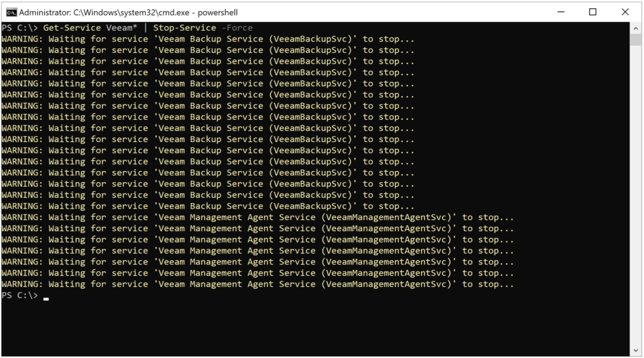The image size is (644, 358).
Task: Click the last '(VeeamManagementAgentSvc)' warning line
Action: point(257,284)
